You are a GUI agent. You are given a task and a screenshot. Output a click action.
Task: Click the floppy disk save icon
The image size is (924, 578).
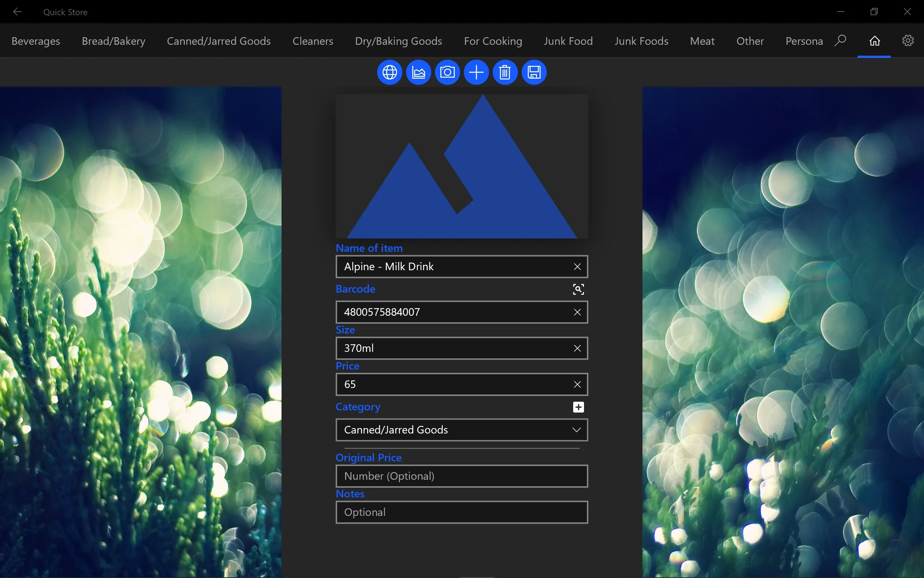534,72
